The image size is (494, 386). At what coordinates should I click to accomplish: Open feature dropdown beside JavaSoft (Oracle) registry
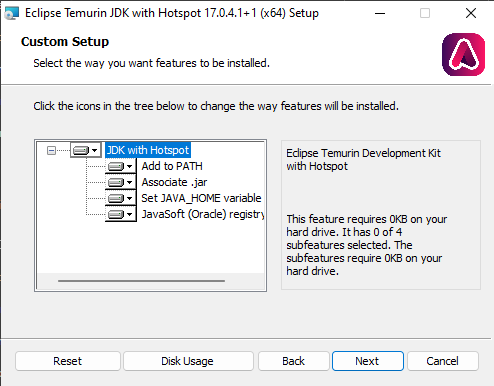(x=121, y=214)
